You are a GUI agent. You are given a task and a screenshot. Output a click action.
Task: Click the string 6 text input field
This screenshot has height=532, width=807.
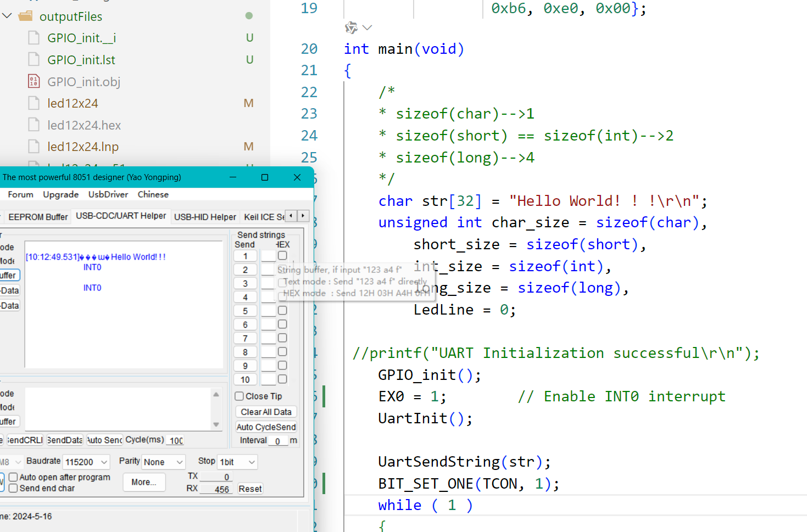268,324
